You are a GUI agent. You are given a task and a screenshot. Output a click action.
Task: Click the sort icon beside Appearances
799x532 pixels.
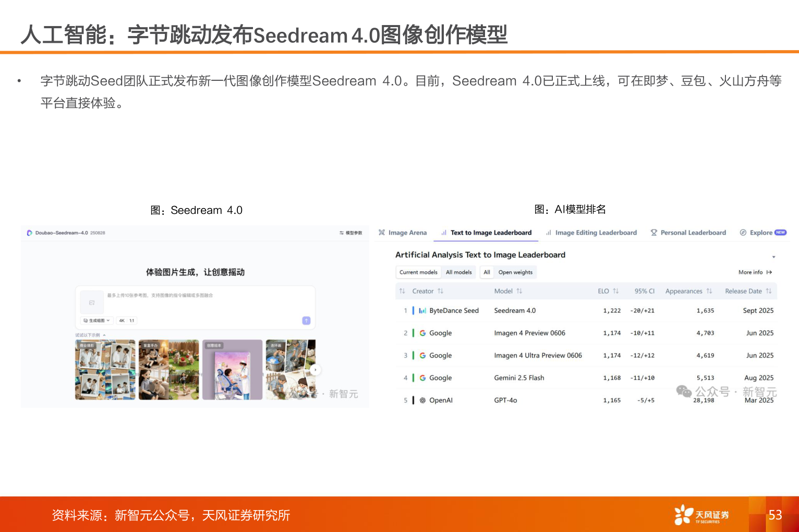coord(709,291)
